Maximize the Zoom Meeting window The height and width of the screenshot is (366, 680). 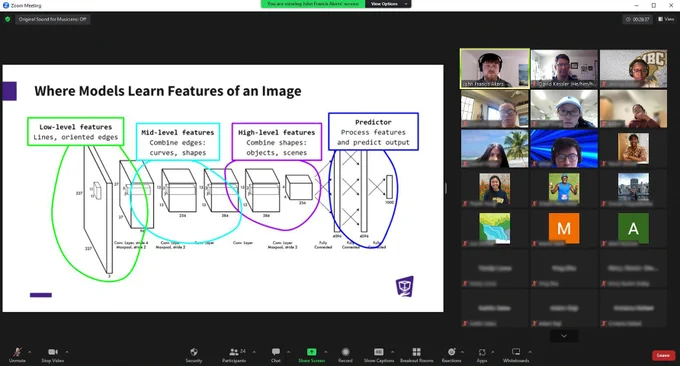pos(654,5)
